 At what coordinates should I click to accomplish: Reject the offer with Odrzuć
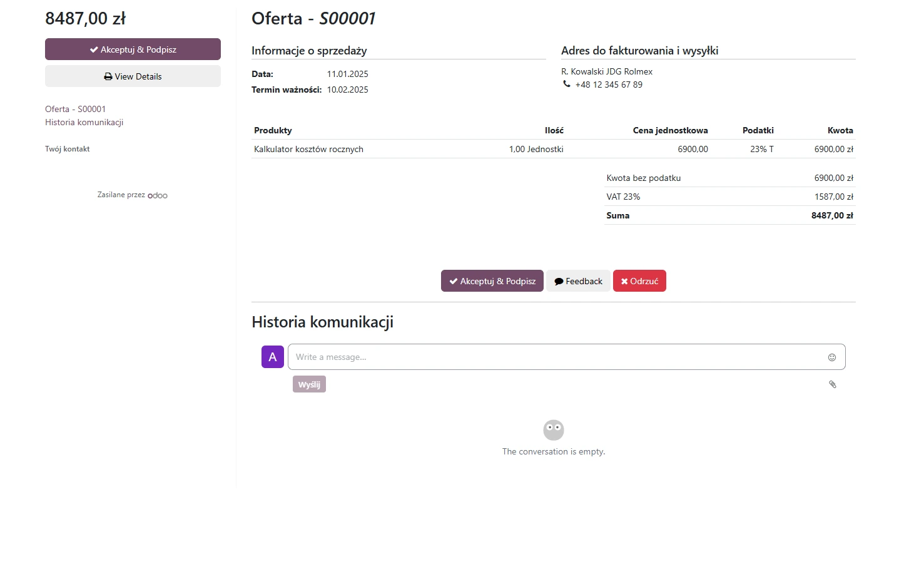(x=639, y=281)
